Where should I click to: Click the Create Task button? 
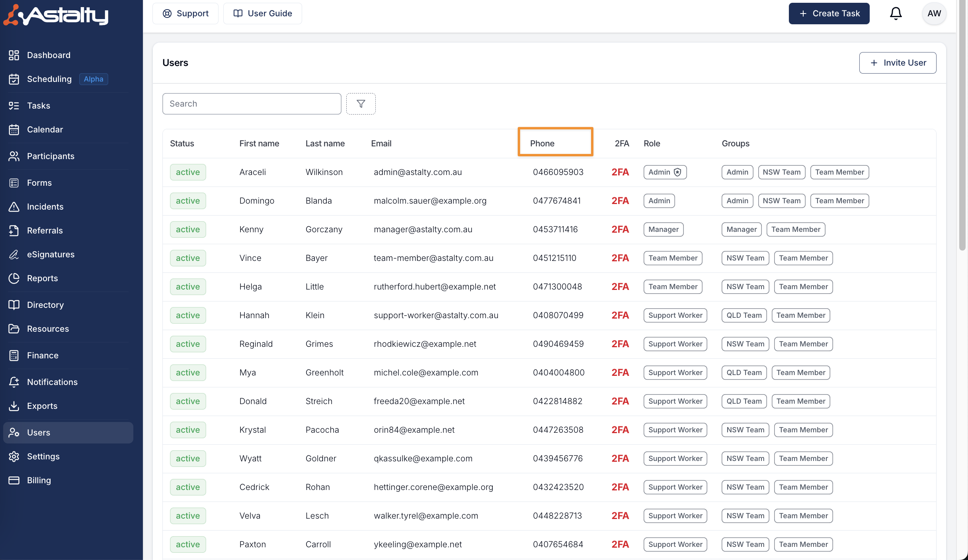click(x=829, y=14)
